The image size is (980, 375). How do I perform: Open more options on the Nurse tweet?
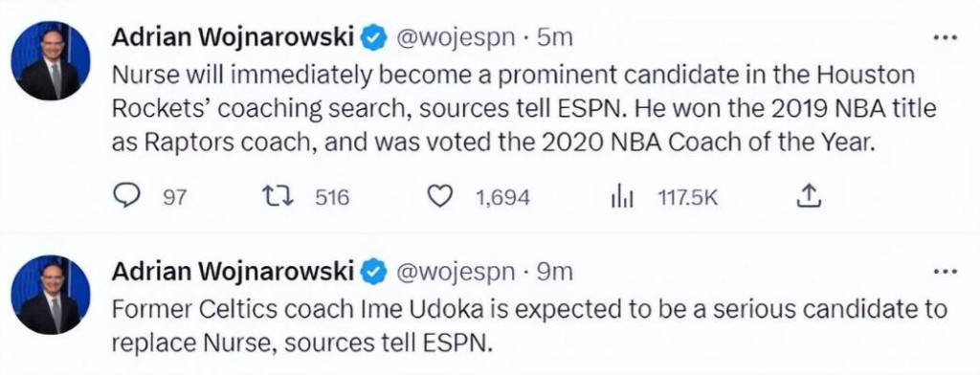(945, 38)
